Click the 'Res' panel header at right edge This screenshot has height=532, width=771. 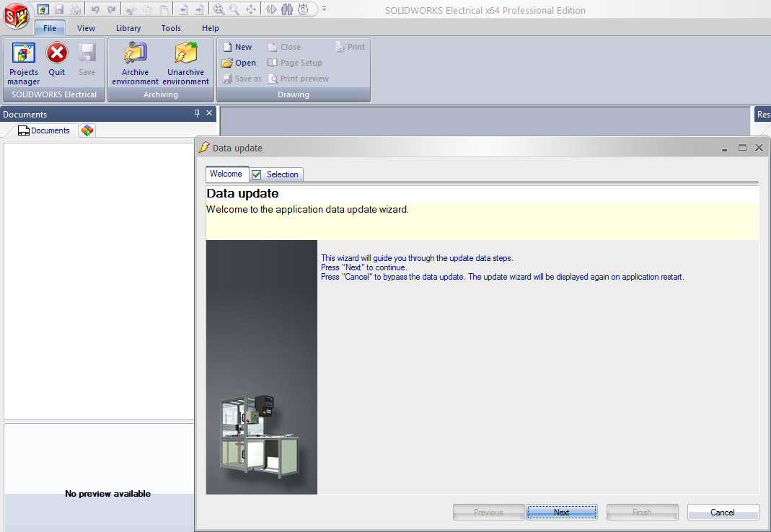point(762,114)
